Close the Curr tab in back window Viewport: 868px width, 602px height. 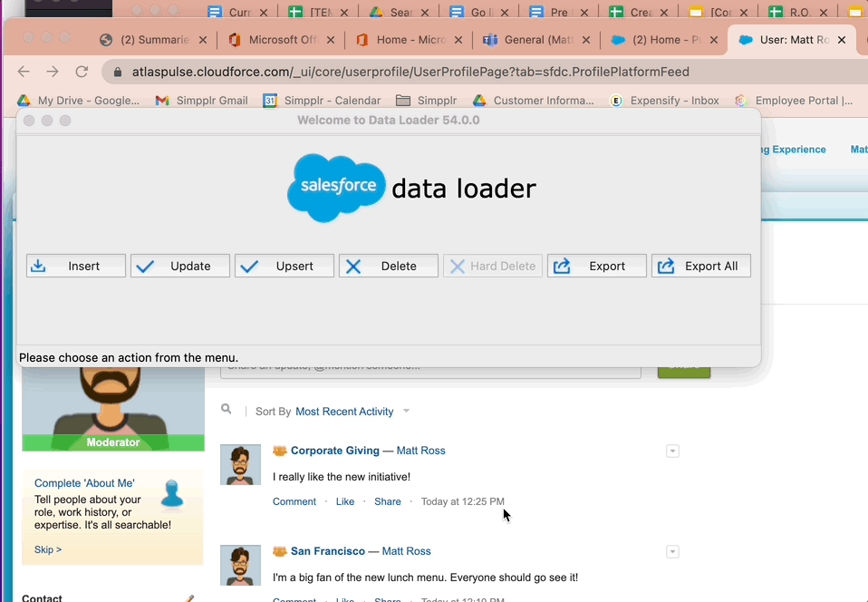[x=264, y=12]
